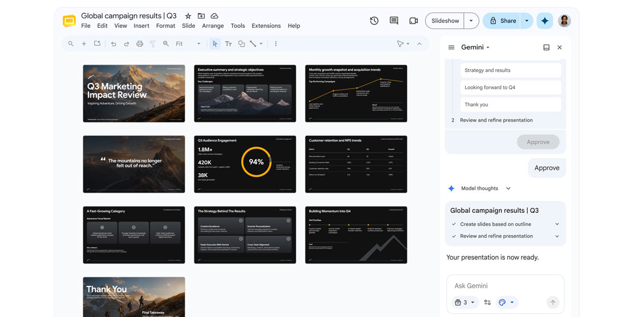
Task: Click the new slide with template icon
Action: [97, 44]
